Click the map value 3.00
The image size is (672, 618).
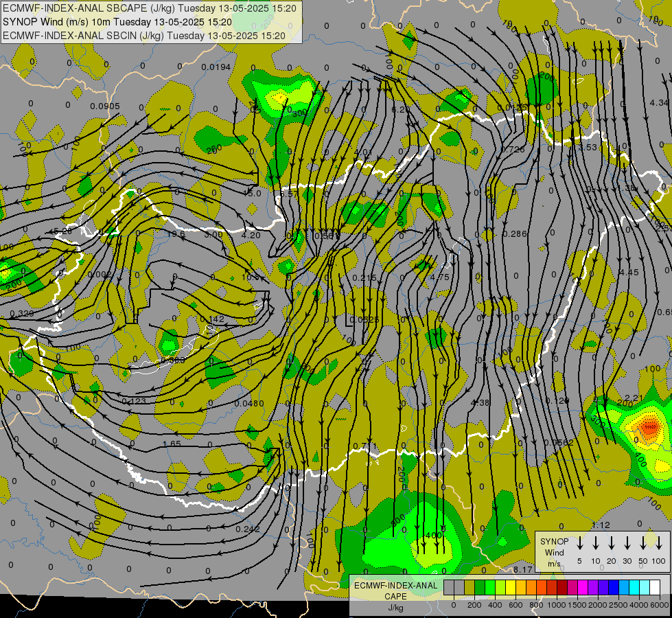(x=213, y=235)
